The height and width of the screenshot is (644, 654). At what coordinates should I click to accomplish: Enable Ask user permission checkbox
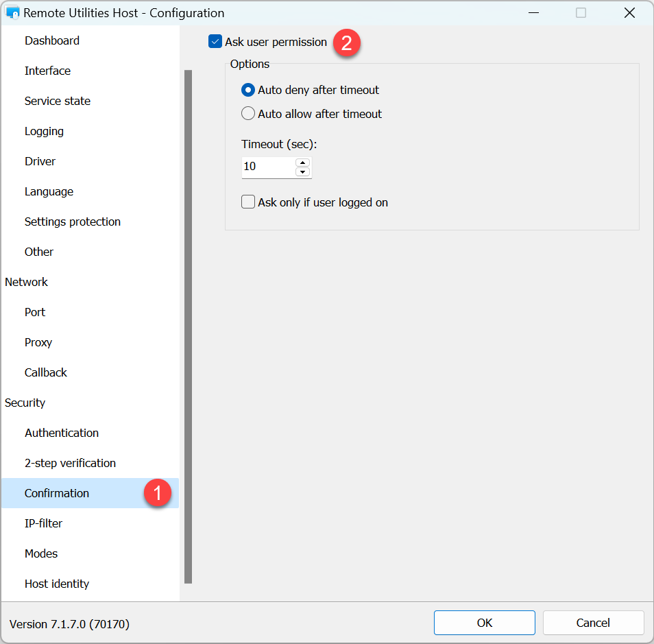[x=215, y=42]
